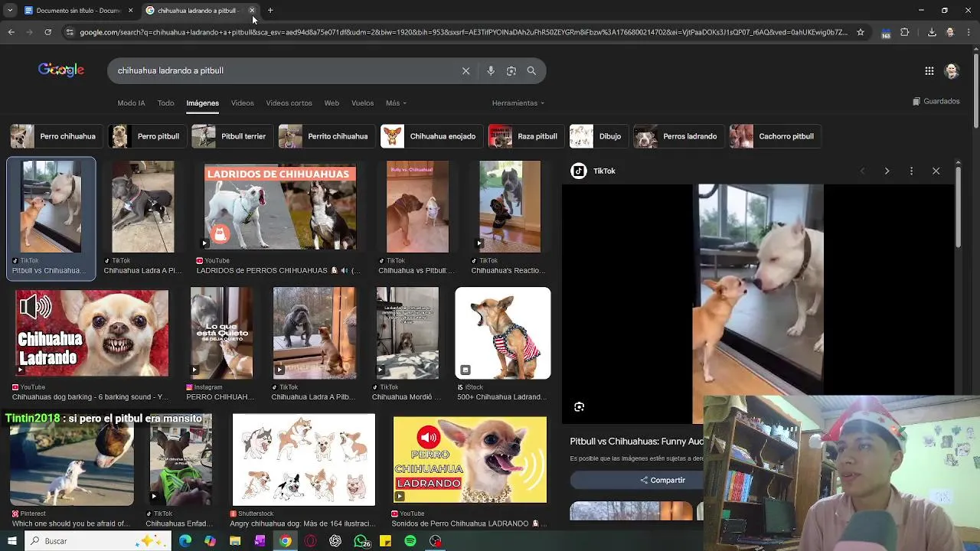Click the magnifier search submit icon
Image resolution: width=980 pixels, height=551 pixels.
[531, 70]
